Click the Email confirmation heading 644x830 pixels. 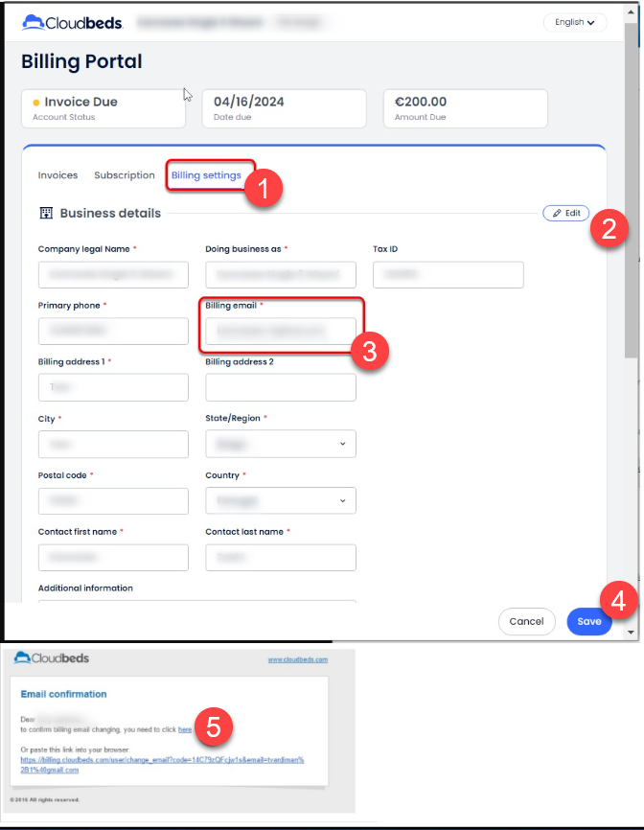(x=63, y=694)
